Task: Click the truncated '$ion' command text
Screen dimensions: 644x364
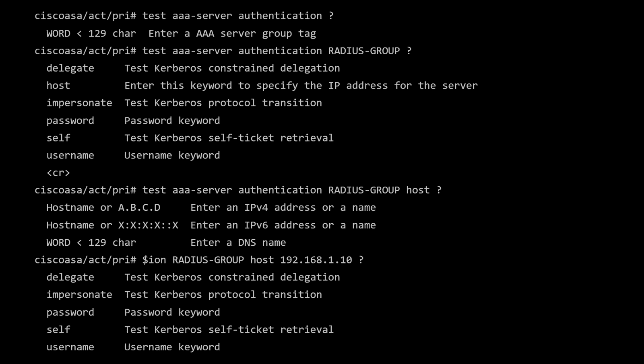Action: coord(154,260)
